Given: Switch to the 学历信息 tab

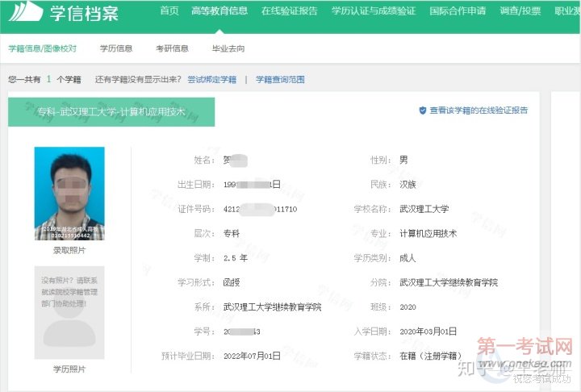Looking at the screenshot, I should pyautogui.click(x=116, y=48).
